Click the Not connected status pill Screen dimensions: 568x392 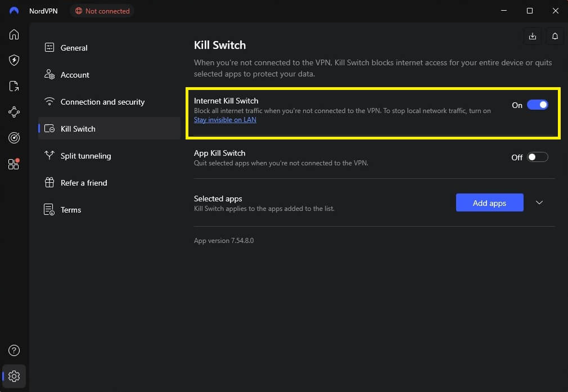click(102, 11)
